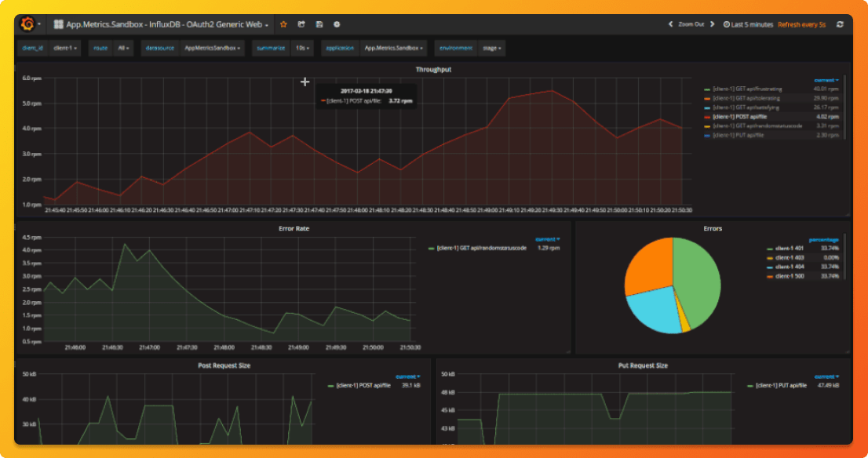Screen dimensions: 868x458
Task: Toggle GET api/randomstatuscode series in Throughput legend
Action: point(757,126)
